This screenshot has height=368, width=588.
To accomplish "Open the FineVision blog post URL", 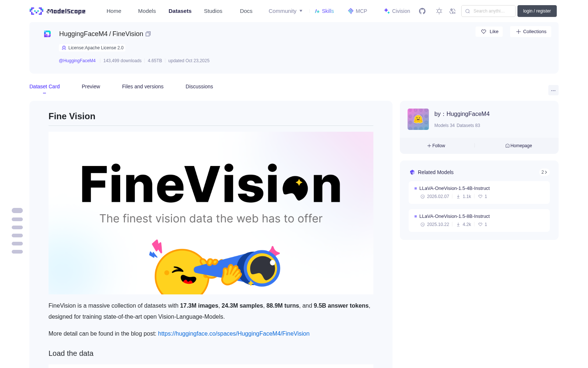I will (x=234, y=334).
